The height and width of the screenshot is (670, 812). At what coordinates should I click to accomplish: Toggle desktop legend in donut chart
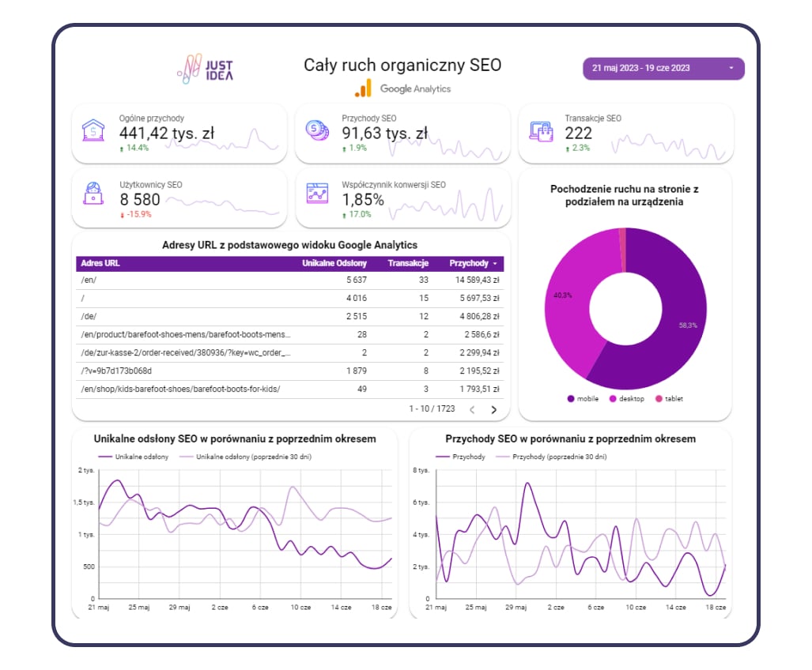click(x=627, y=399)
